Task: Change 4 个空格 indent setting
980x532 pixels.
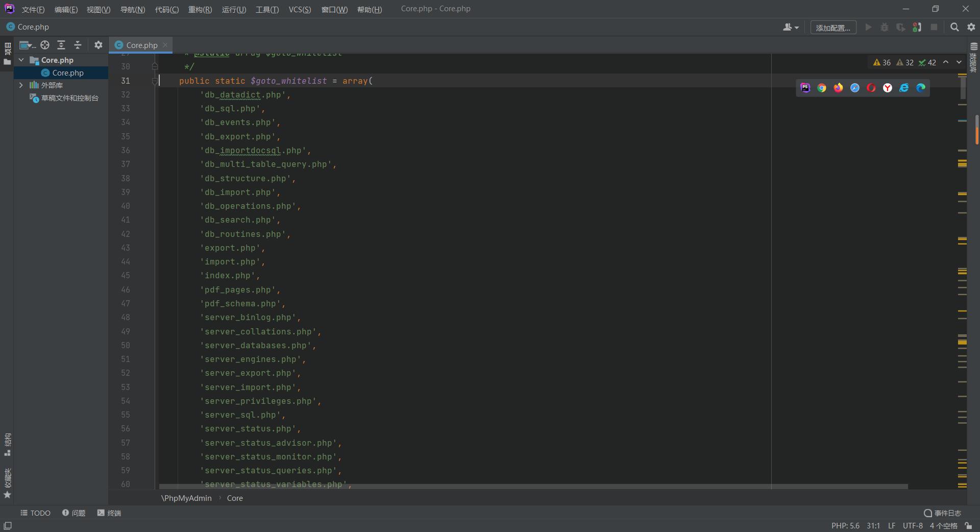Action: point(943,526)
